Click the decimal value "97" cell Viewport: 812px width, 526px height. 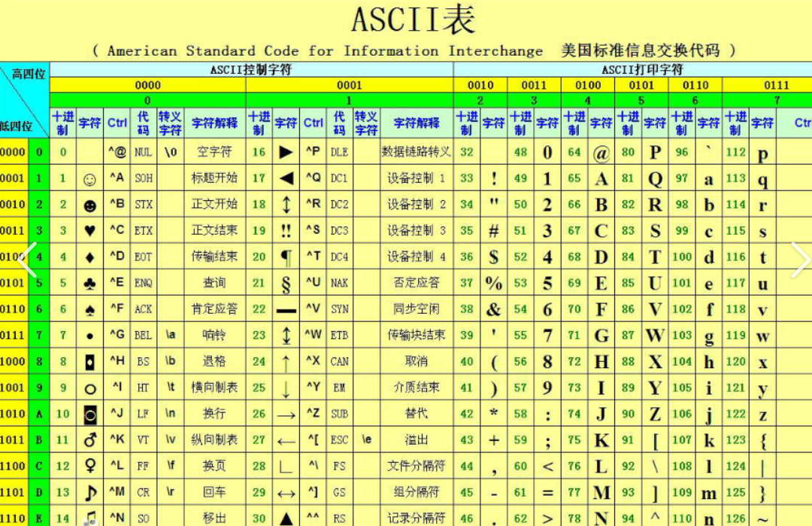coord(682,178)
